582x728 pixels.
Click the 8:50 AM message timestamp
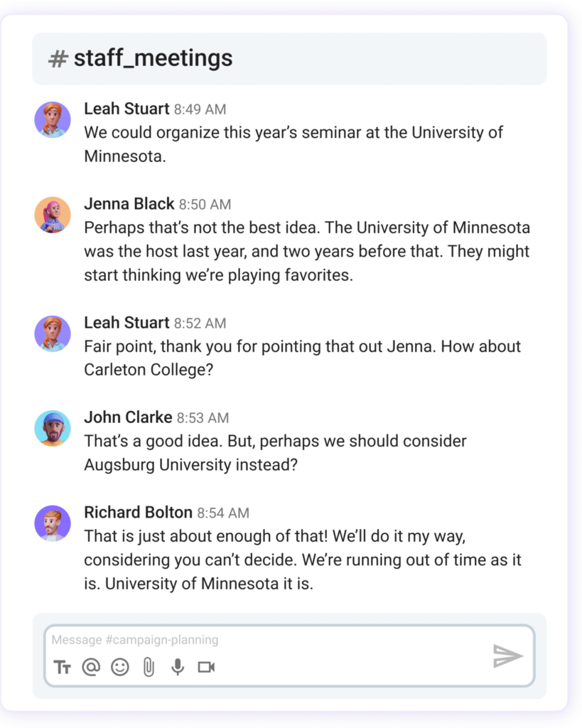[205, 205]
